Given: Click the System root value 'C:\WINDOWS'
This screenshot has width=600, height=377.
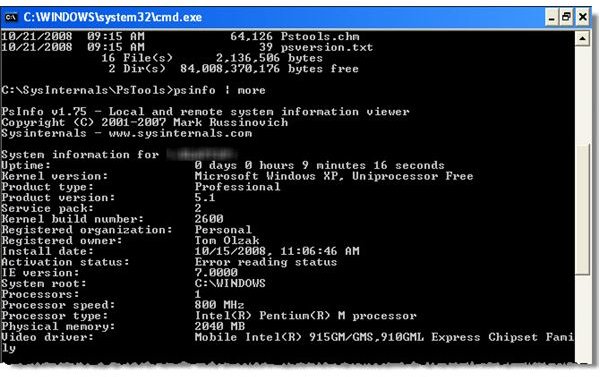Looking at the screenshot, I should (x=230, y=283).
